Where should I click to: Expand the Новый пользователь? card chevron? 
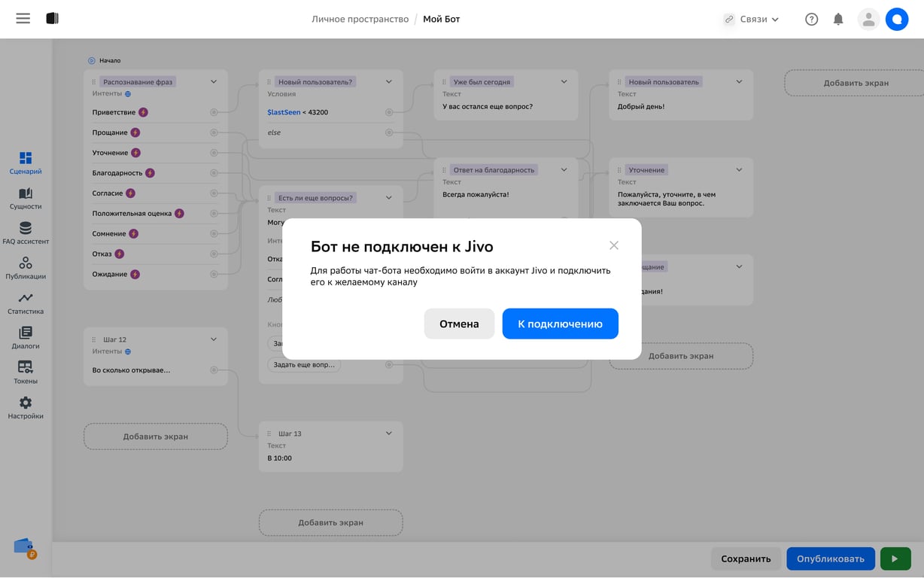coord(389,81)
